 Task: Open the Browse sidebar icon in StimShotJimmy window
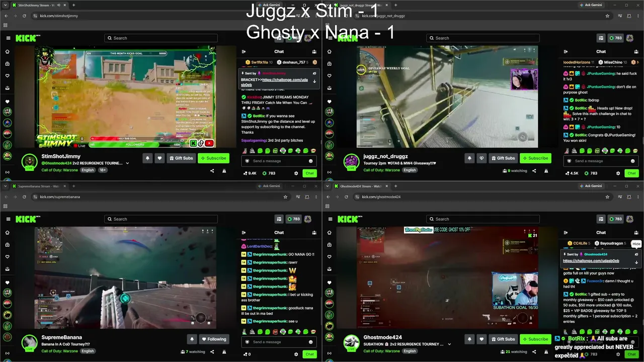[7, 64]
